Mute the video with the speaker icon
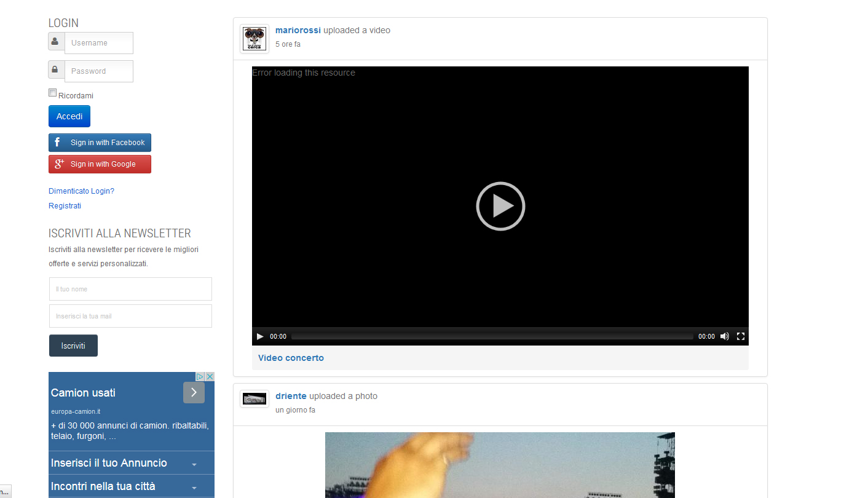This screenshot has height=498, width=868. tap(725, 336)
